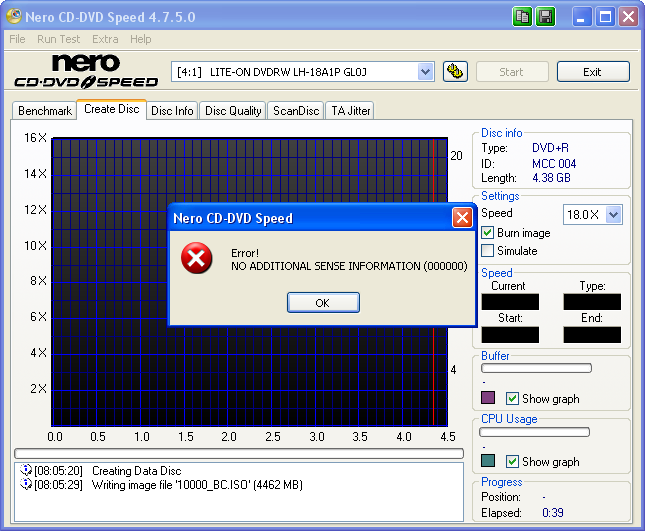This screenshot has height=531, width=645.
Task: Open the Extra menu
Action: pos(105,39)
